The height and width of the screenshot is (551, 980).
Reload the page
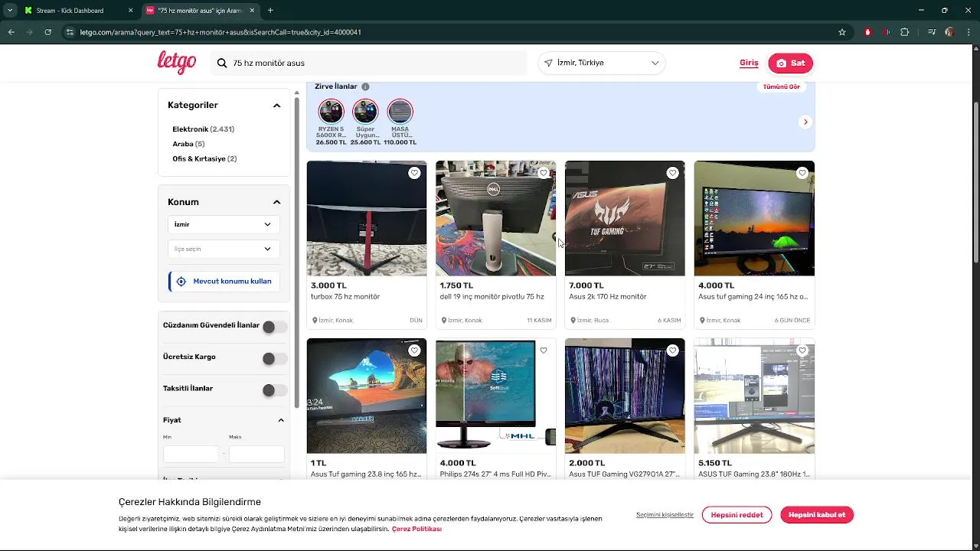click(x=48, y=32)
